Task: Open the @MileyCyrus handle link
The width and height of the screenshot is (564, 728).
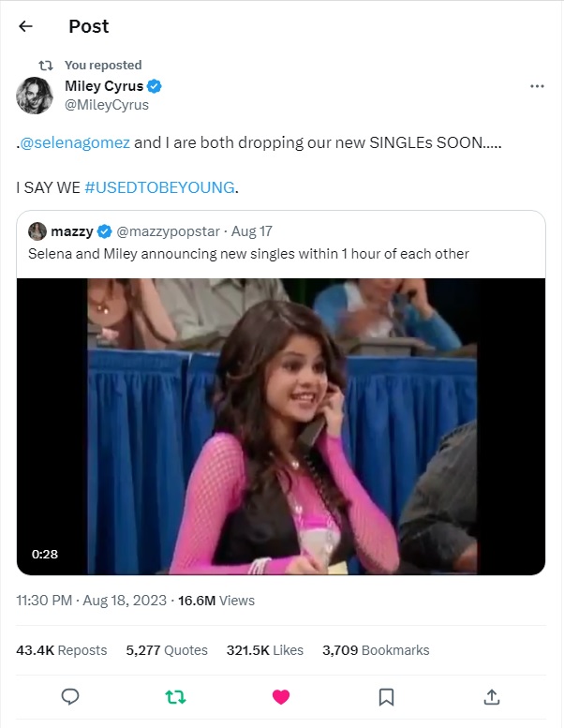Action: point(107,105)
